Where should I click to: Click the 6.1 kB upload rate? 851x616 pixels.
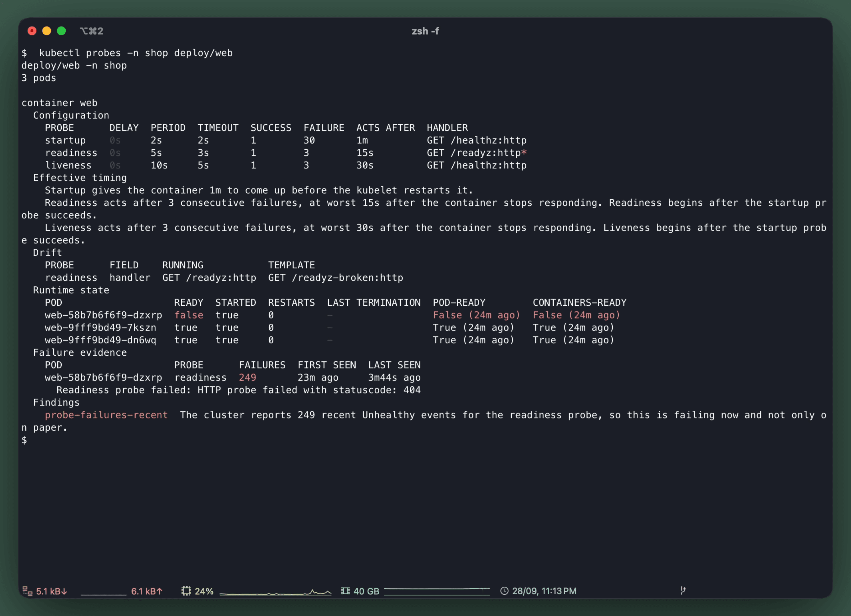[x=147, y=591]
